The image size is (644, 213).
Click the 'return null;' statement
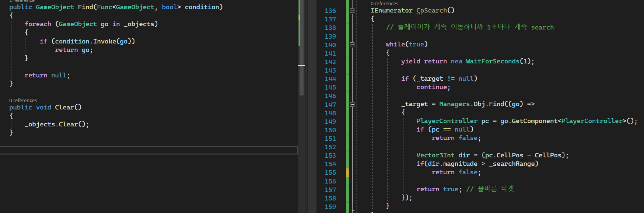tap(47, 75)
